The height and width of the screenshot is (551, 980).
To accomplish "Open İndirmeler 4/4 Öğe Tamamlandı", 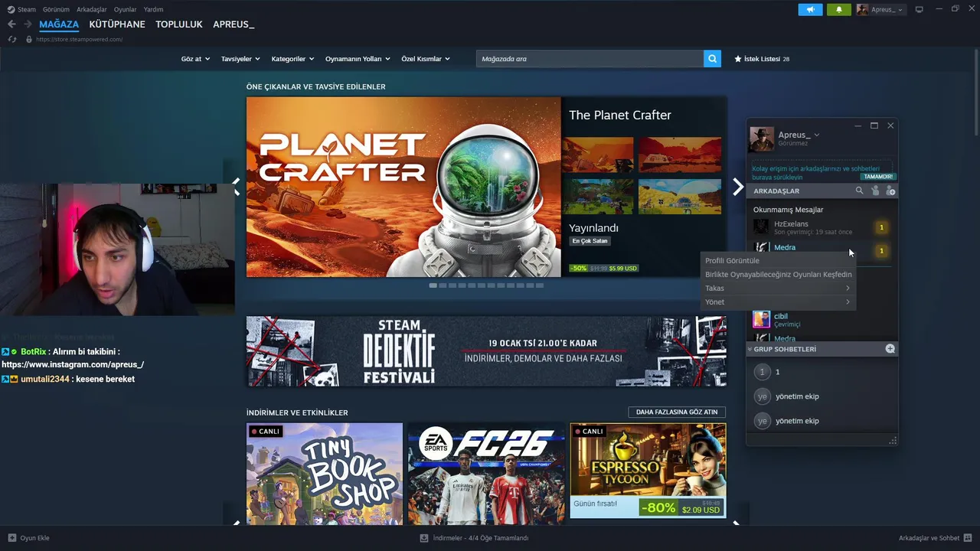I will click(x=481, y=538).
